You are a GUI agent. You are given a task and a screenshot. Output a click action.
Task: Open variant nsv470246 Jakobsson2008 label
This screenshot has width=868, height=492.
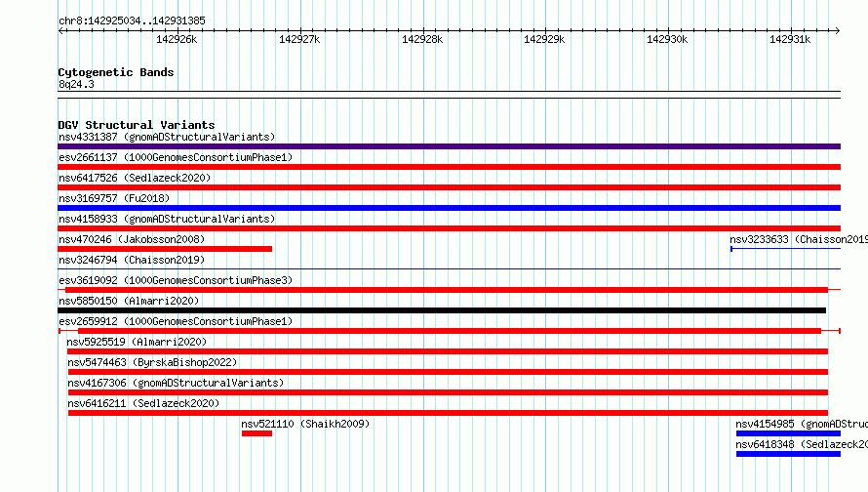click(x=132, y=239)
